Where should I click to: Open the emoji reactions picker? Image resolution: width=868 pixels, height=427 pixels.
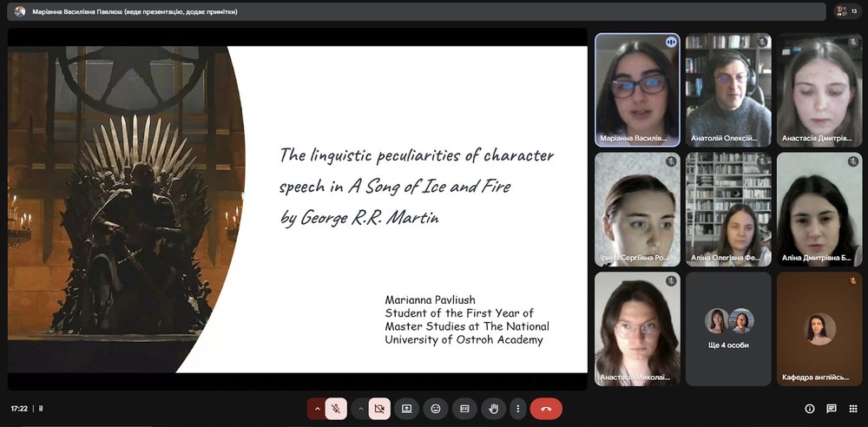[x=436, y=408]
